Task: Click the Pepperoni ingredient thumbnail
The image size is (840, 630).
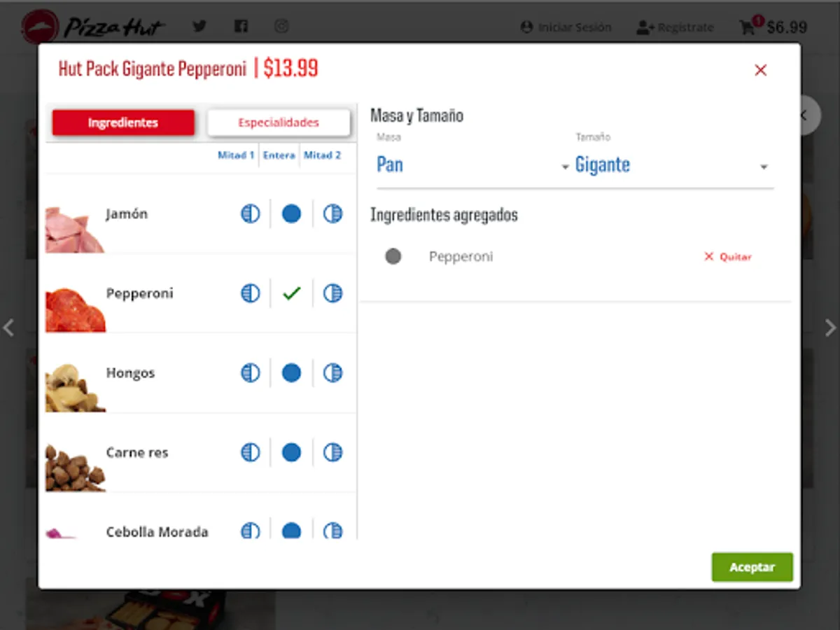Action: [x=75, y=309]
